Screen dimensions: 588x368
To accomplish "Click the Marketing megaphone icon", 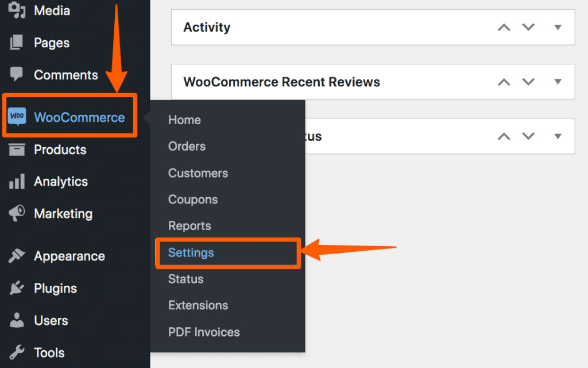I will click(x=17, y=213).
